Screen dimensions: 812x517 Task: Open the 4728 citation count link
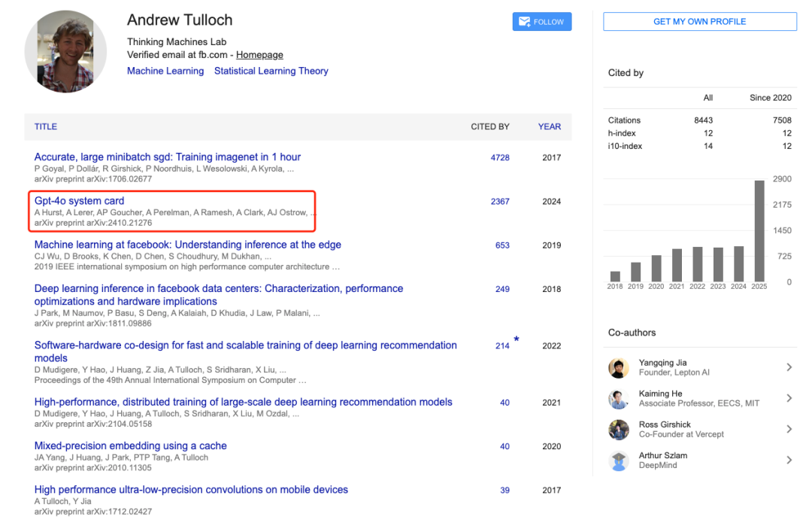coord(500,157)
